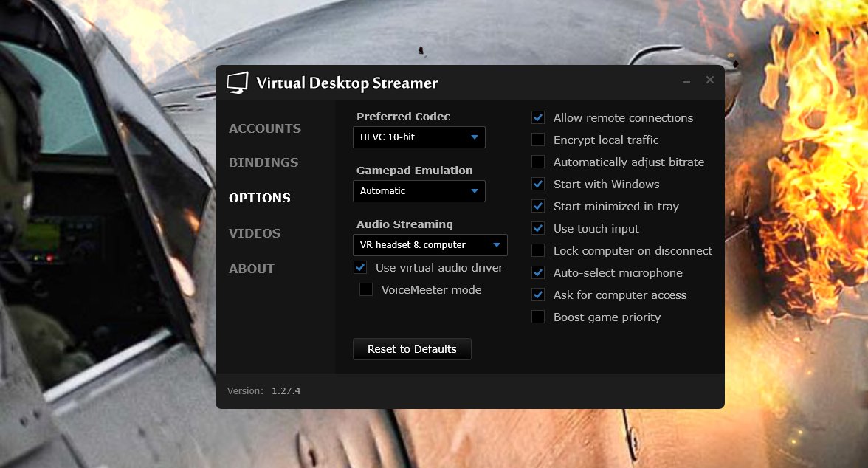Open the Bindings section
The height and width of the screenshot is (468, 868).
tap(263, 162)
